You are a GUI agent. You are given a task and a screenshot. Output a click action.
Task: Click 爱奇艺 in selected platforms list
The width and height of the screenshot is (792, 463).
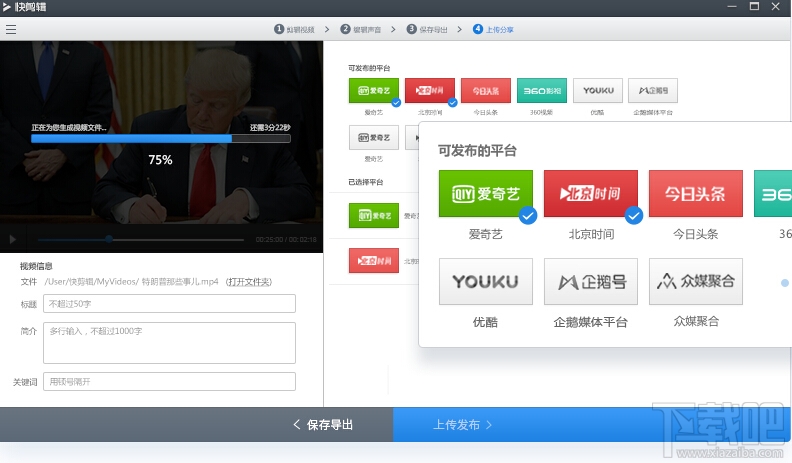(374, 216)
